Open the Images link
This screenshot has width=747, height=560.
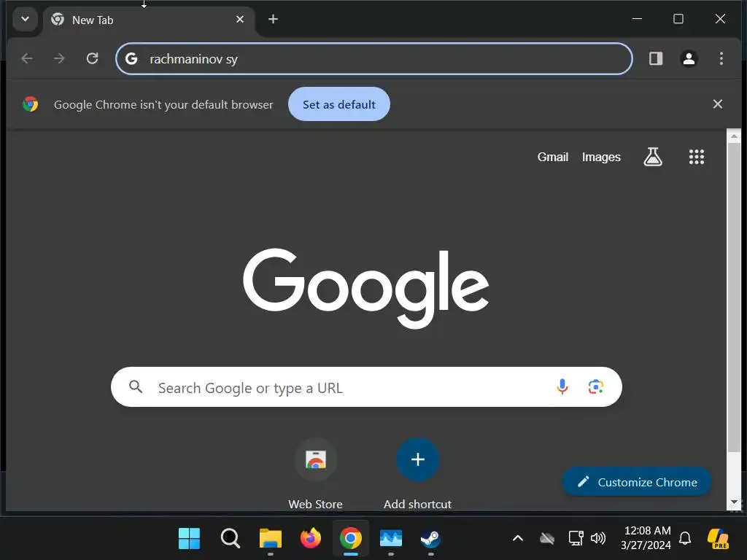601,157
